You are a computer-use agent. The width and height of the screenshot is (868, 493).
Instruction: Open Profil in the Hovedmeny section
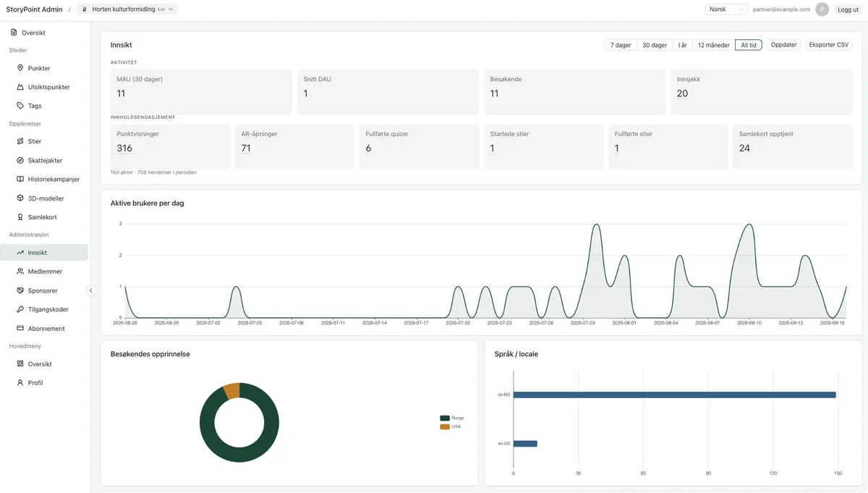pos(35,383)
